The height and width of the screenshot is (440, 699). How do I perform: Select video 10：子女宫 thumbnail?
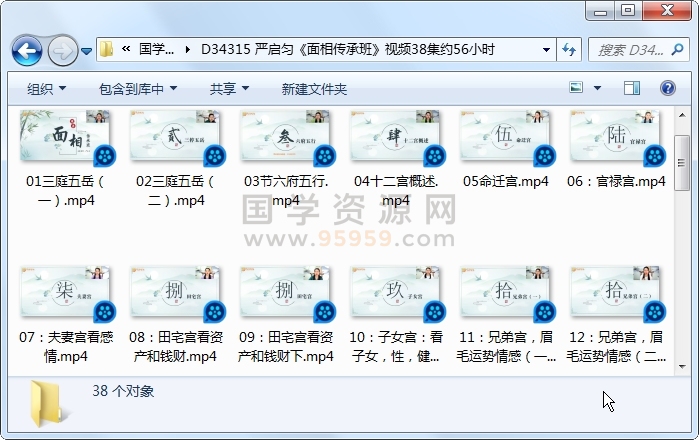click(x=395, y=292)
